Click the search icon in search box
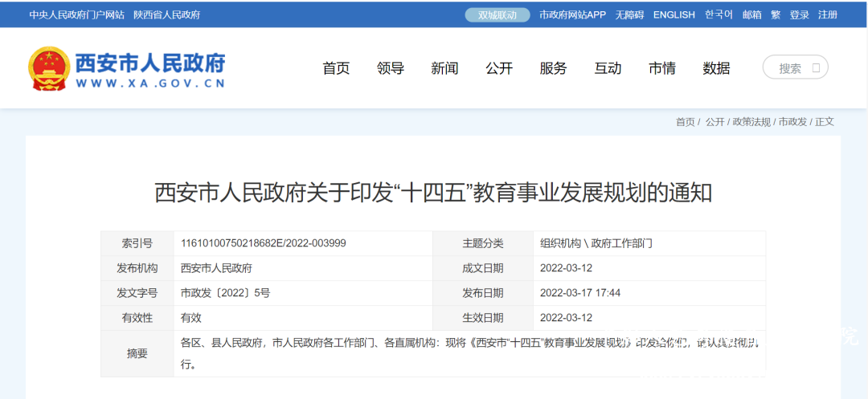Image resolution: width=868 pixels, height=399 pixels. [x=816, y=68]
